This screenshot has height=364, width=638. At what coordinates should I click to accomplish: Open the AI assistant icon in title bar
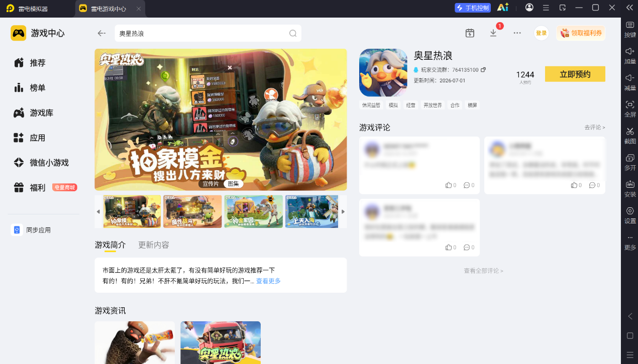click(502, 8)
